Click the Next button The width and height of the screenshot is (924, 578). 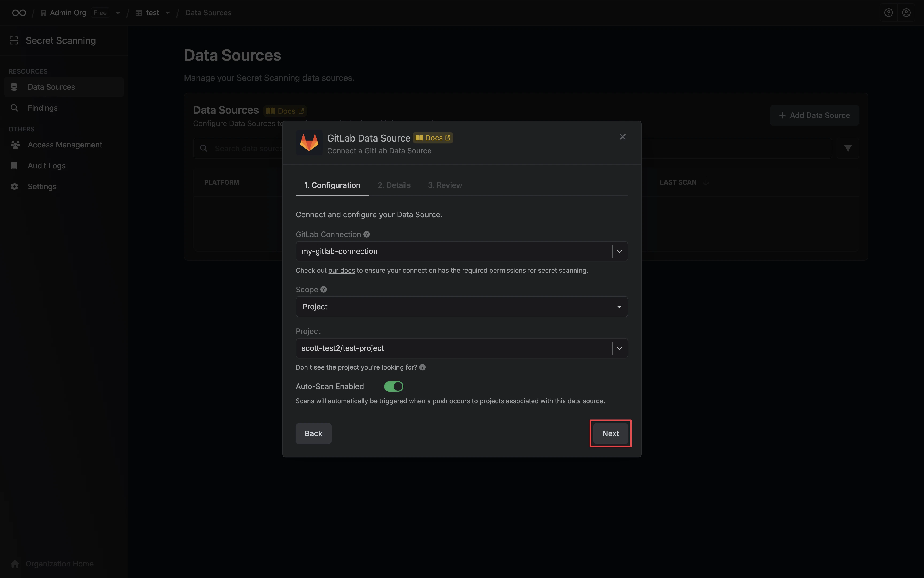[611, 433]
